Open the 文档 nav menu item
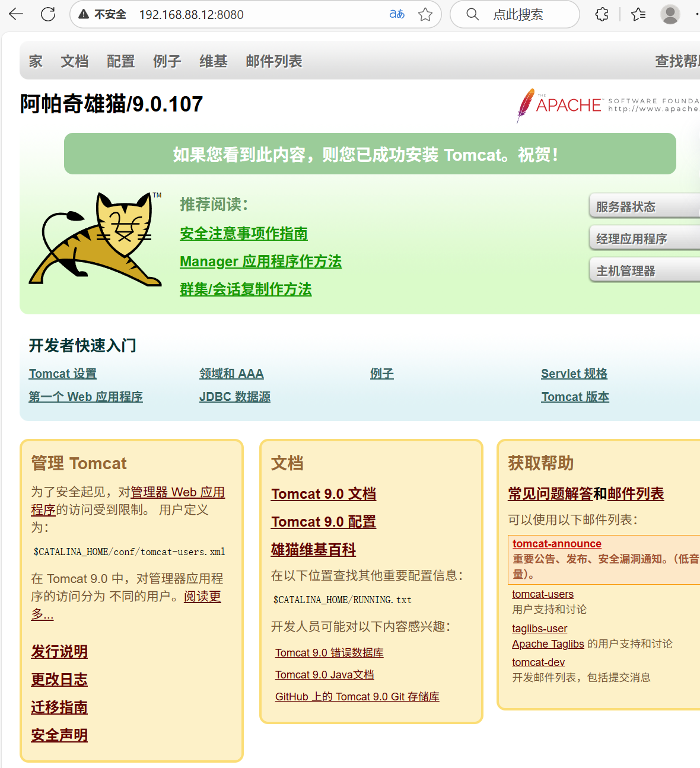The height and width of the screenshot is (768, 700). pos(74,61)
